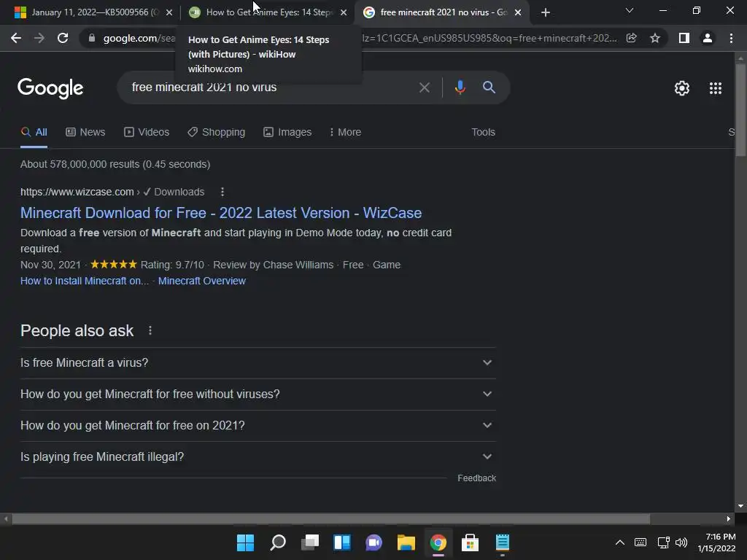Open Widgets from the taskbar
The width and height of the screenshot is (747, 560).
click(x=342, y=542)
